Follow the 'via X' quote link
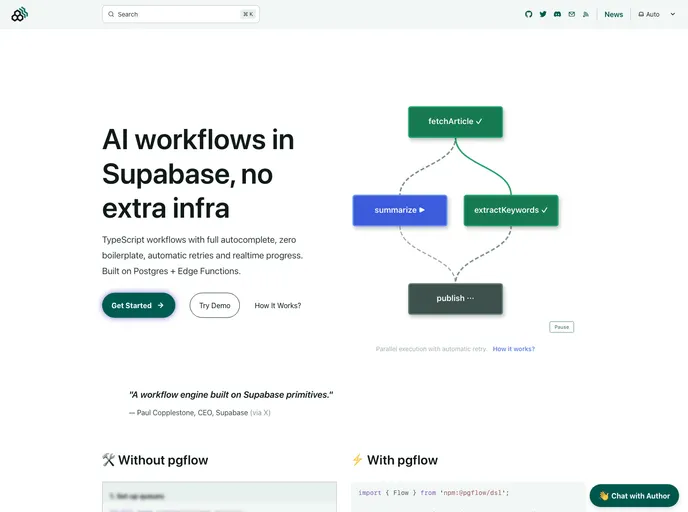This screenshot has width=688, height=512. pos(260,412)
